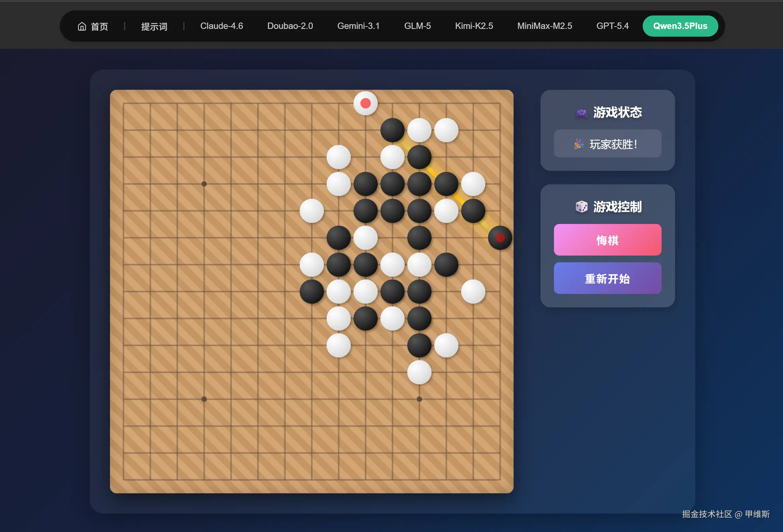783x532 pixels.
Task: Restart the game with 重新开始
Action: pos(607,278)
